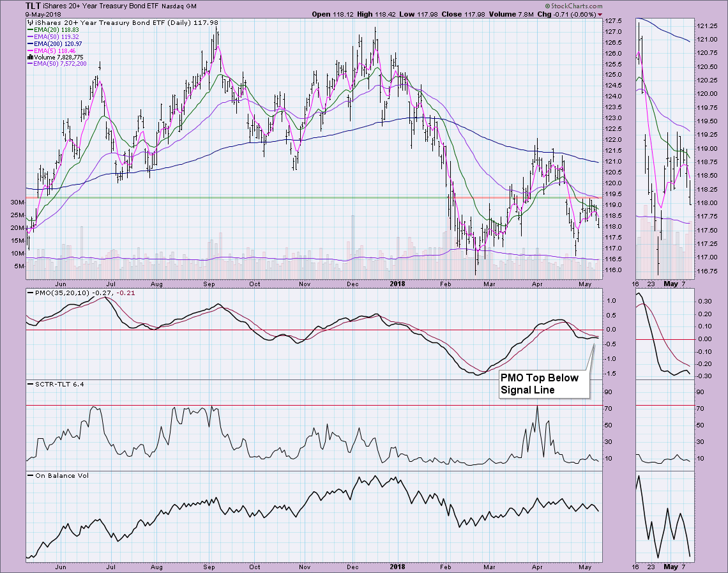The width and height of the screenshot is (728, 573).
Task: Click the volume bars icon beside Volume 7,828,775
Action: (x=30, y=57)
